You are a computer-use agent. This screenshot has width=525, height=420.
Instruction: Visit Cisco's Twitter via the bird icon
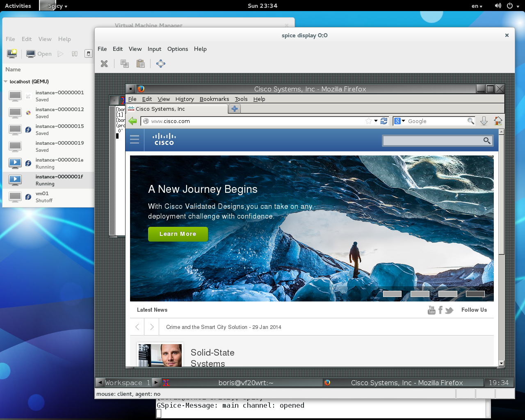click(449, 310)
